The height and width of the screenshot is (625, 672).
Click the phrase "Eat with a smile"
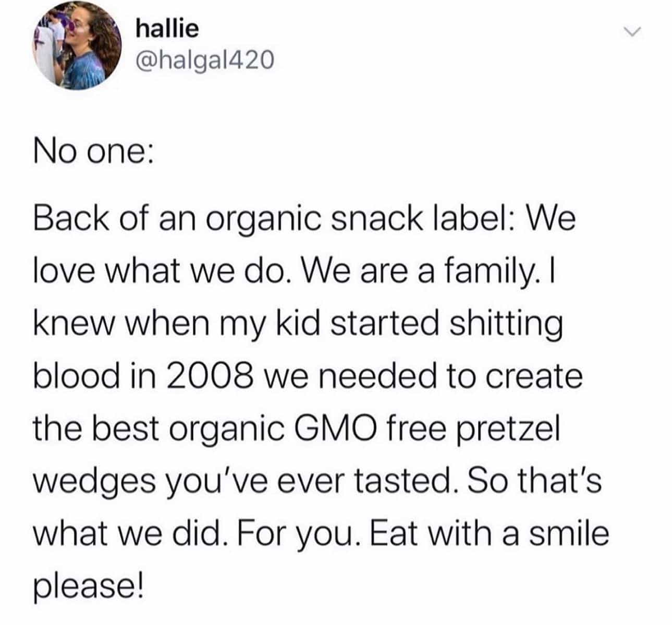[x=489, y=533]
